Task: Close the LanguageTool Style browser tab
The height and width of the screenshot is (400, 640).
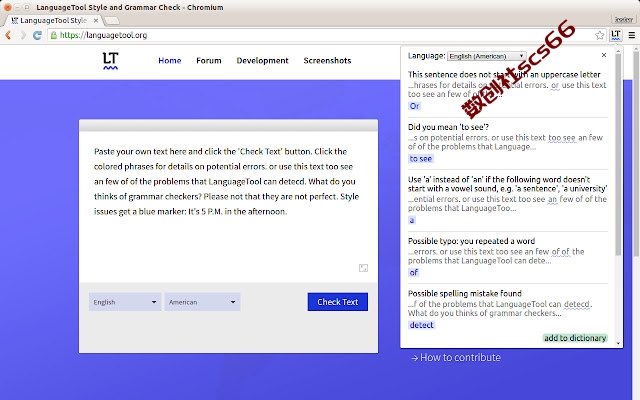Action: click(96, 20)
